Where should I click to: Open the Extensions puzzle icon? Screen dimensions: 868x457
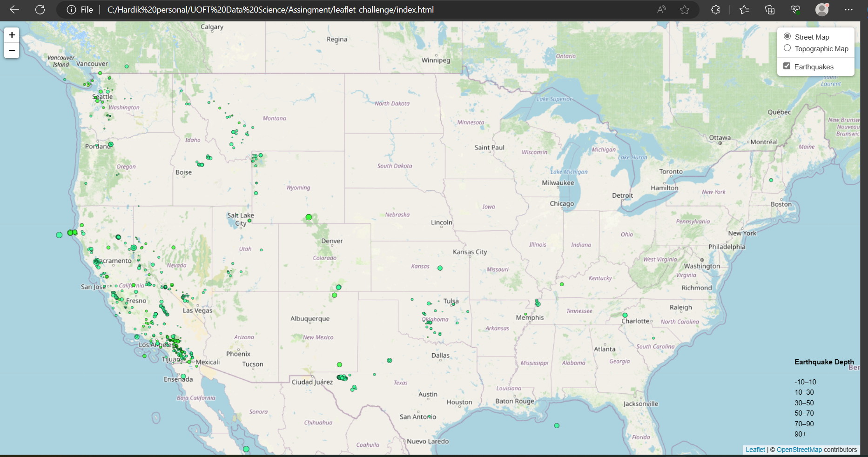[715, 9]
